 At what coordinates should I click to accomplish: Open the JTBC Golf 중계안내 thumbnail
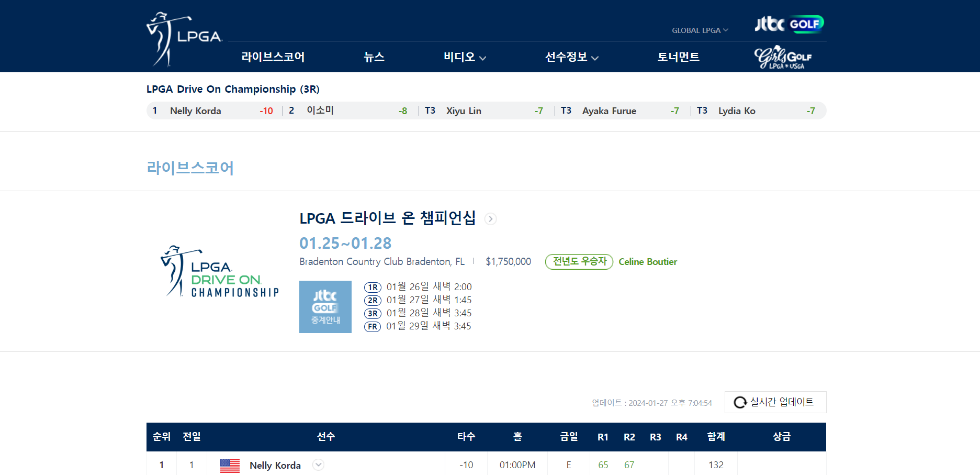pos(325,307)
